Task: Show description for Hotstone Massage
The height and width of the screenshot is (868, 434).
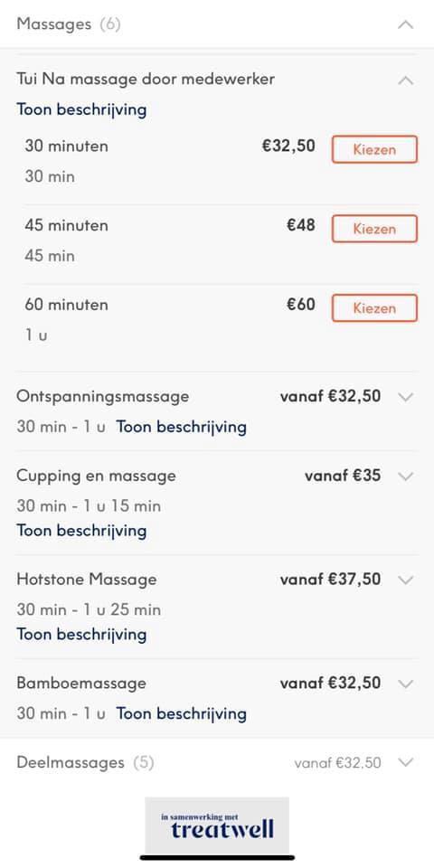Action: click(81, 634)
